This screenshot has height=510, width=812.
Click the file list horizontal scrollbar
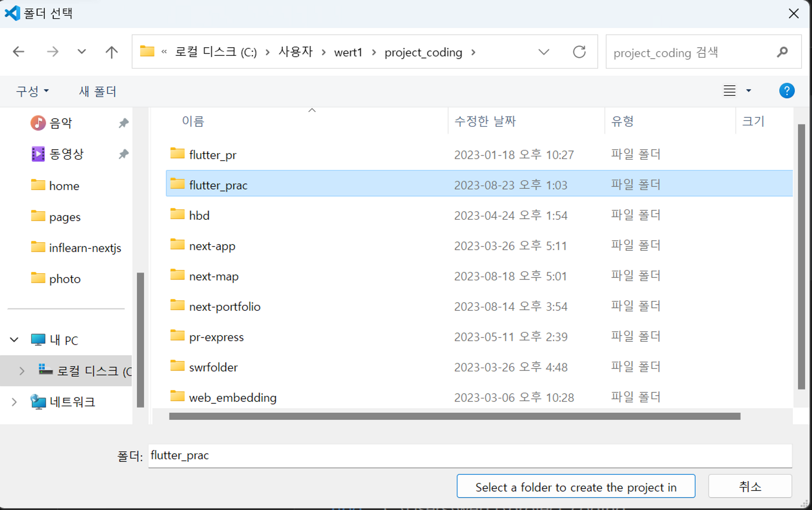point(455,416)
